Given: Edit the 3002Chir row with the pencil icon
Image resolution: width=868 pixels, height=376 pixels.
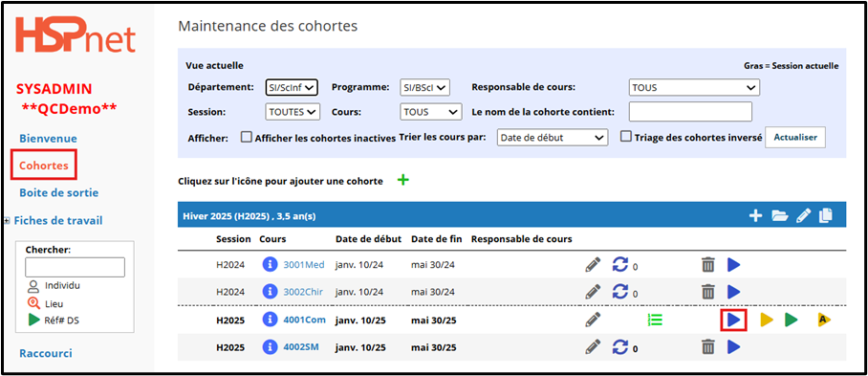Looking at the screenshot, I should point(593,291).
